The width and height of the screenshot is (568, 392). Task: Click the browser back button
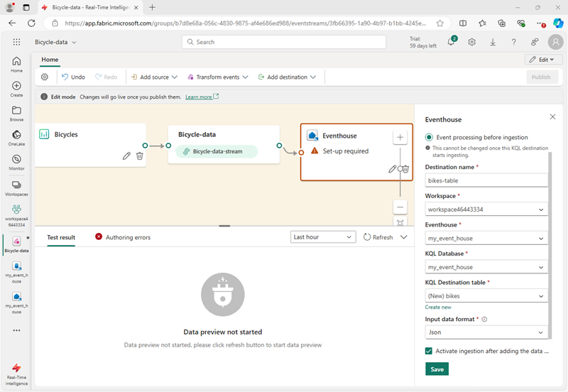(x=12, y=23)
